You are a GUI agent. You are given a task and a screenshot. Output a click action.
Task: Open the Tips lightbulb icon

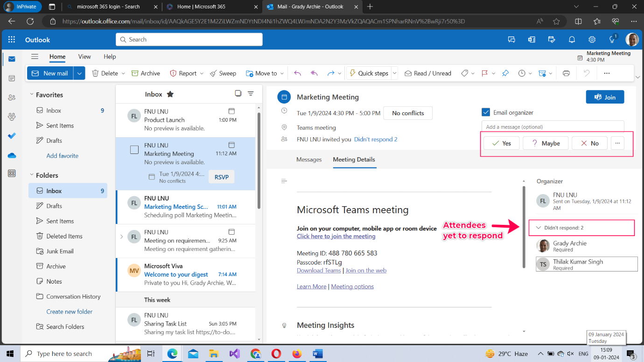pyautogui.click(x=612, y=40)
